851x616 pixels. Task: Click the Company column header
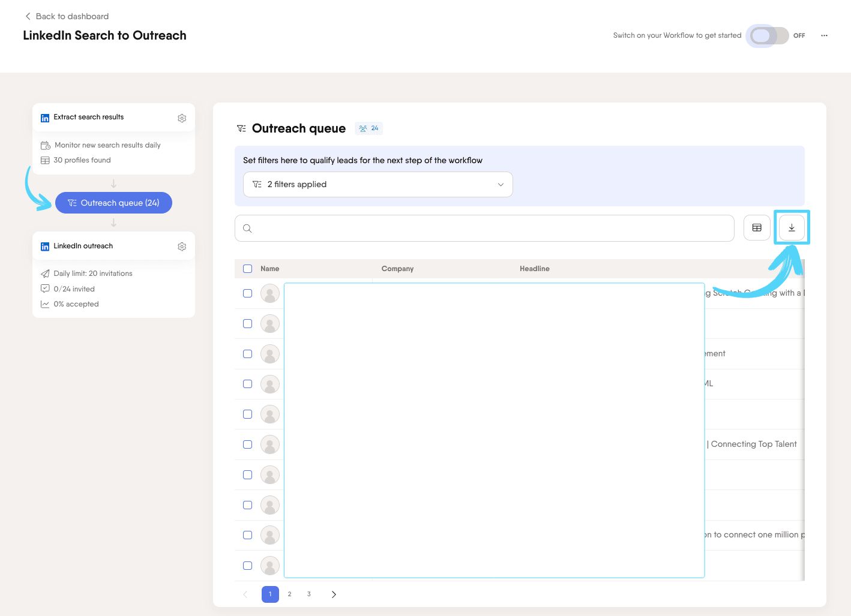pyautogui.click(x=397, y=269)
